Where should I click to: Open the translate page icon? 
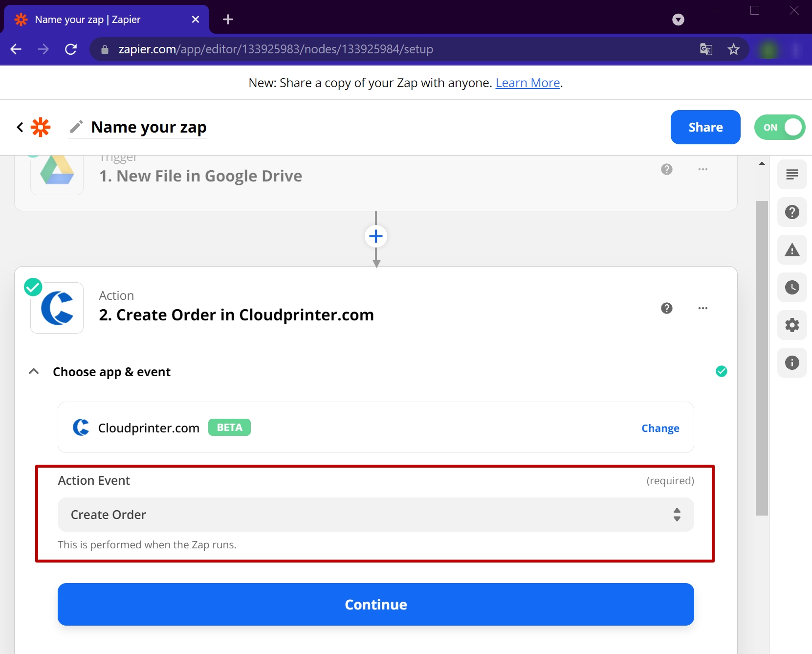tap(706, 49)
